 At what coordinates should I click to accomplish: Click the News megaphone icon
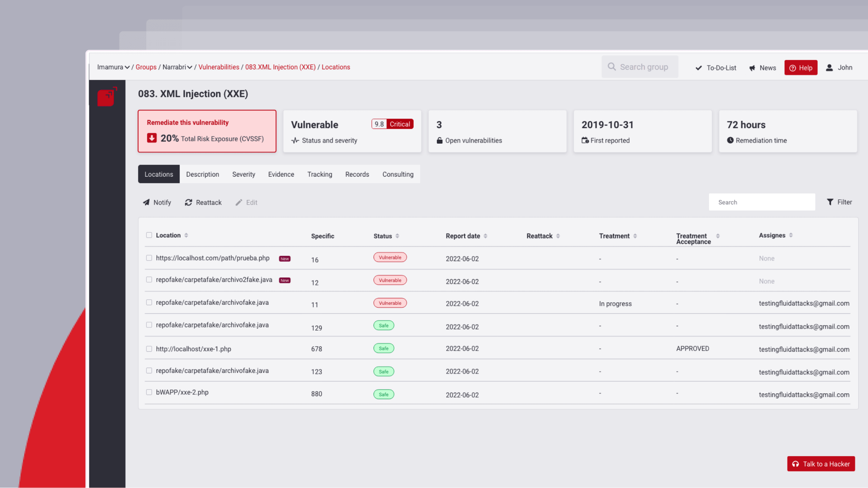coord(752,68)
